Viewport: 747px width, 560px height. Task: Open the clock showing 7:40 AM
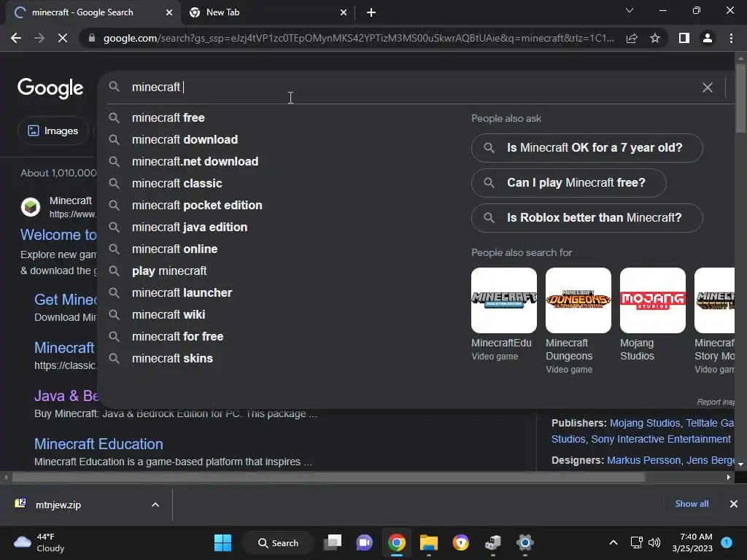pos(692,542)
